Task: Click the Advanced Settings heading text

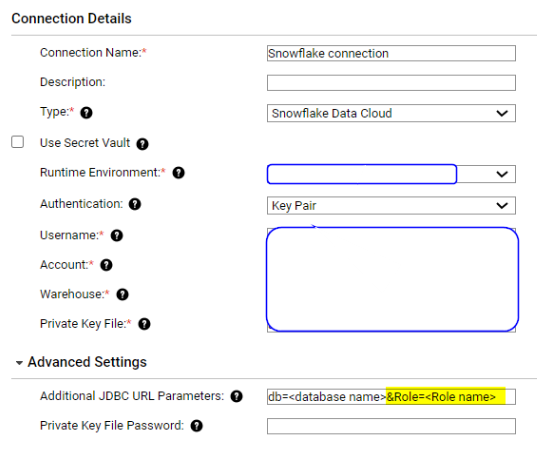Action: [87, 362]
